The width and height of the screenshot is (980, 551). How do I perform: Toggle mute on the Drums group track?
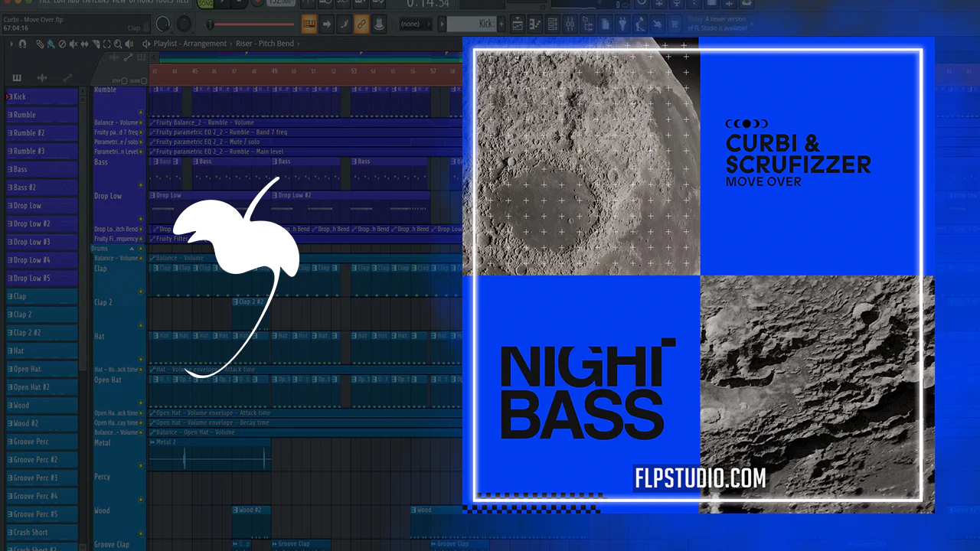coord(141,249)
